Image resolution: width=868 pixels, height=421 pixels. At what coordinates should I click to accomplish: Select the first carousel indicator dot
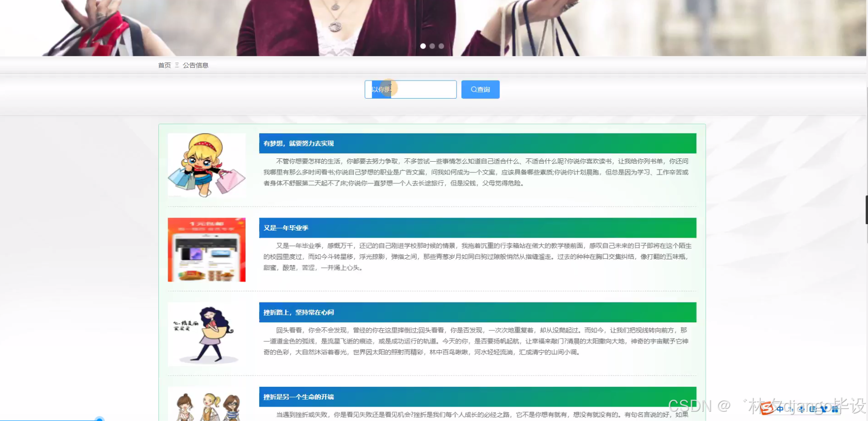pyautogui.click(x=423, y=46)
